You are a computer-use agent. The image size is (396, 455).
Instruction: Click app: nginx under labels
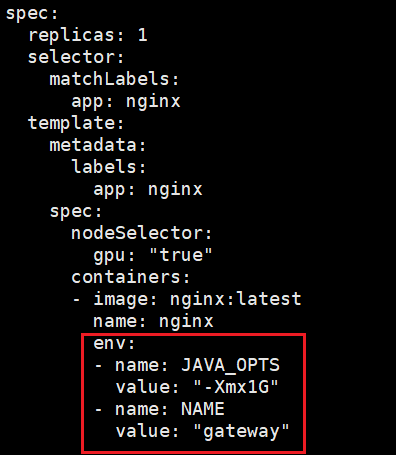148,189
